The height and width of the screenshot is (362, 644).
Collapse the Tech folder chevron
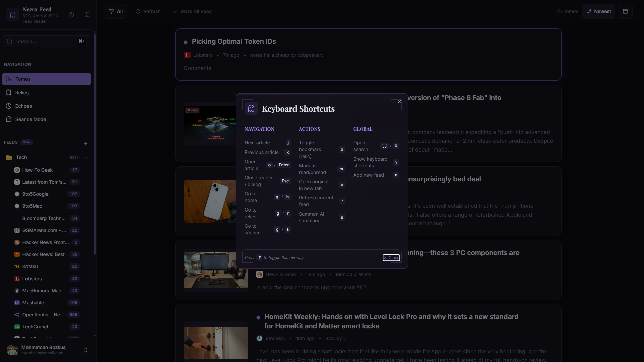(x=86, y=157)
